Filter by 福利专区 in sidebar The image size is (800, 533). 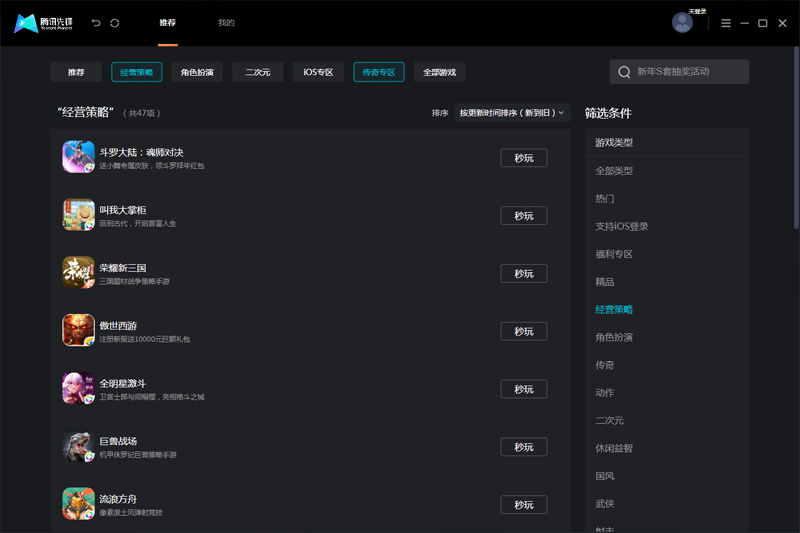614,254
